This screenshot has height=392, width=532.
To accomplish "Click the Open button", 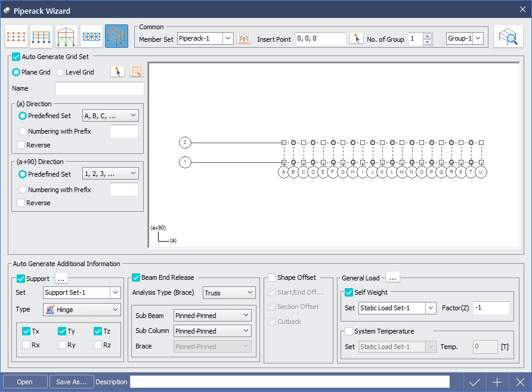I will point(24,382).
